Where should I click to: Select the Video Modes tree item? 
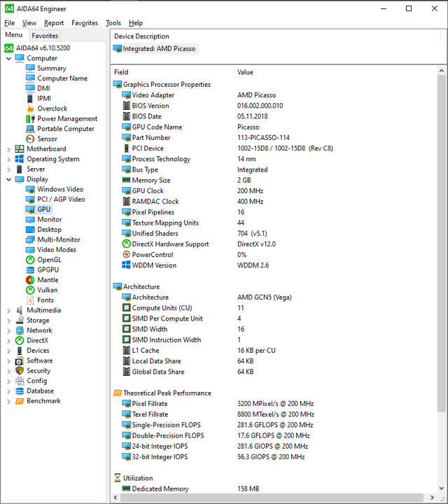pos(57,250)
